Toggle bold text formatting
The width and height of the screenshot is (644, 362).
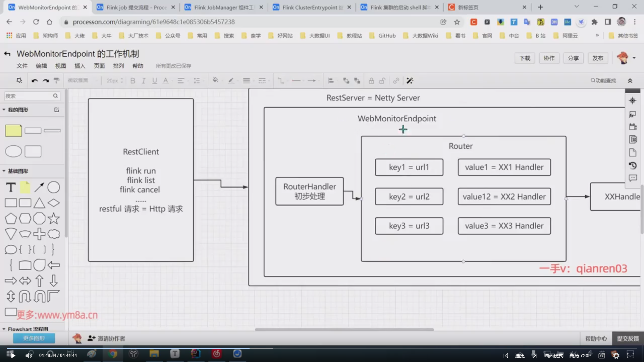click(x=133, y=81)
